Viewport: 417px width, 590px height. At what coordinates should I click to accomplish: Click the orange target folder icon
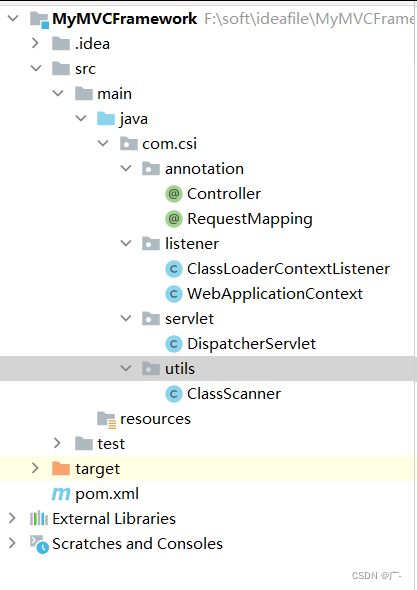tap(61, 469)
